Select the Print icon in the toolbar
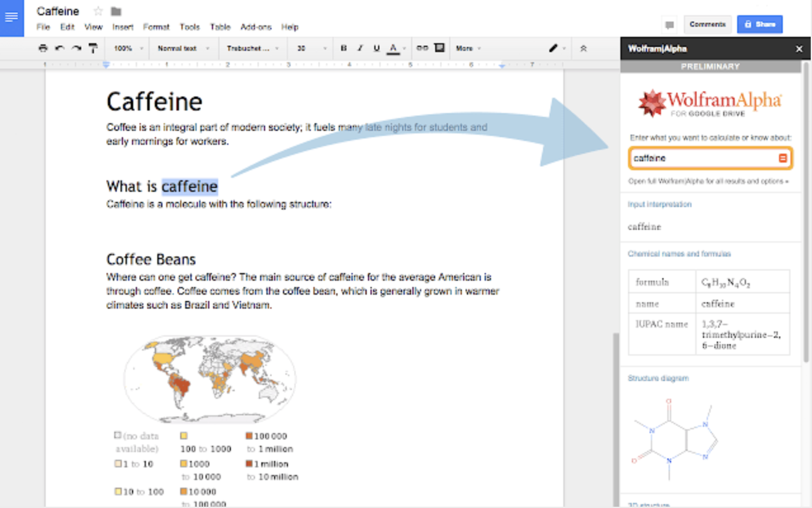This screenshot has width=812, height=508. point(43,48)
